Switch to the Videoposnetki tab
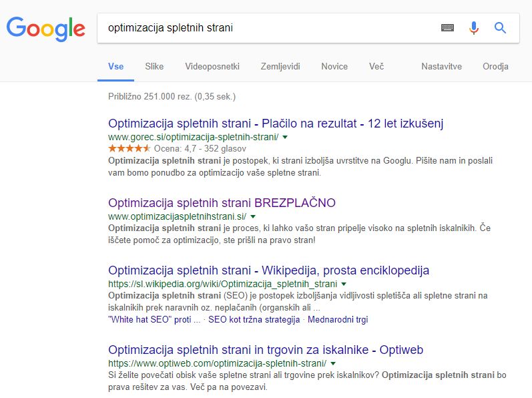 212,67
